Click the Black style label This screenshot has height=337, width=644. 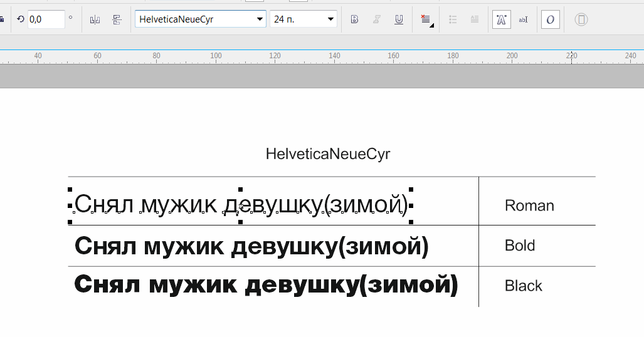tap(523, 286)
